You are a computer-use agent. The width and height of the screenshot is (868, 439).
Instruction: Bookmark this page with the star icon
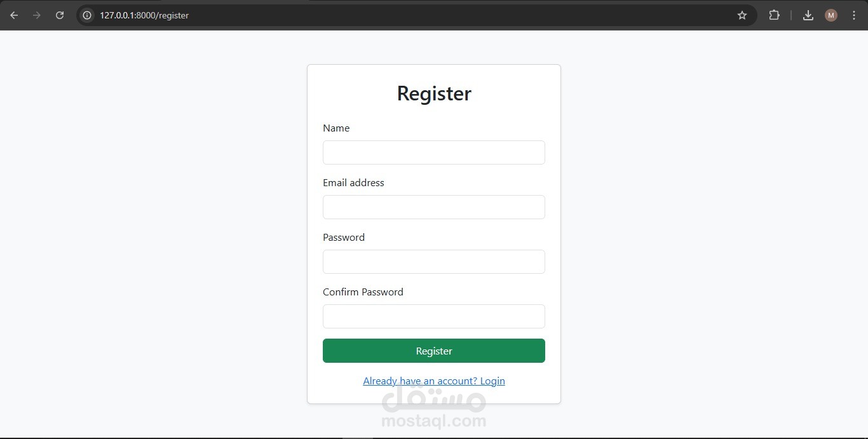(742, 15)
